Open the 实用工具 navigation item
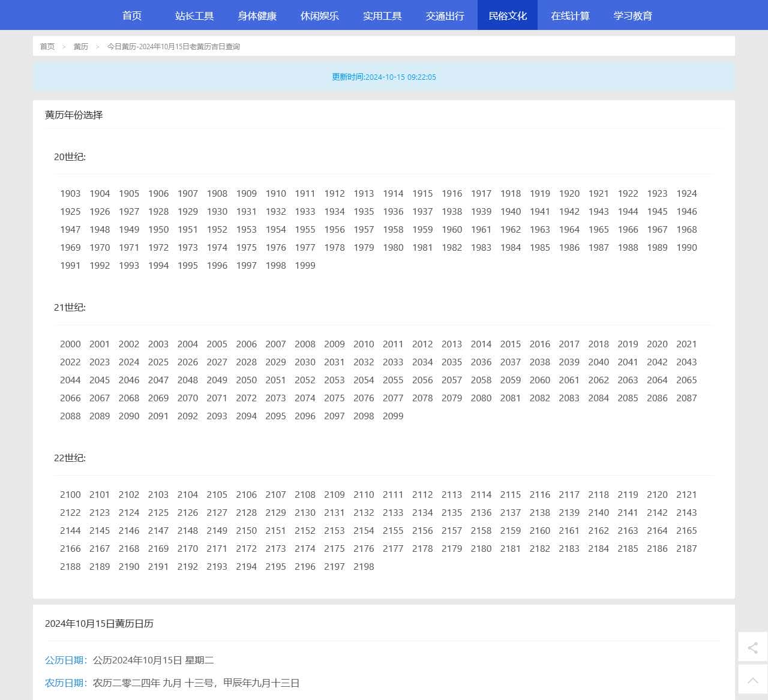 click(x=382, y=16)
